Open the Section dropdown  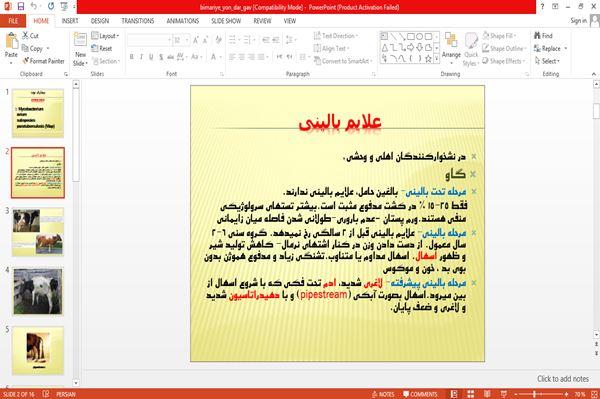(x=106, y=61)
